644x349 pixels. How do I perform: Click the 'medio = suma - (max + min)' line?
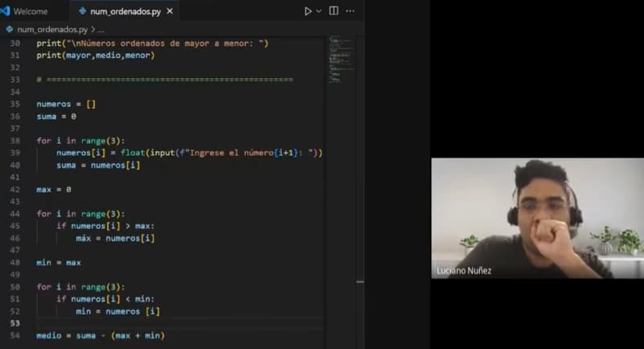(x=101, y=335)
